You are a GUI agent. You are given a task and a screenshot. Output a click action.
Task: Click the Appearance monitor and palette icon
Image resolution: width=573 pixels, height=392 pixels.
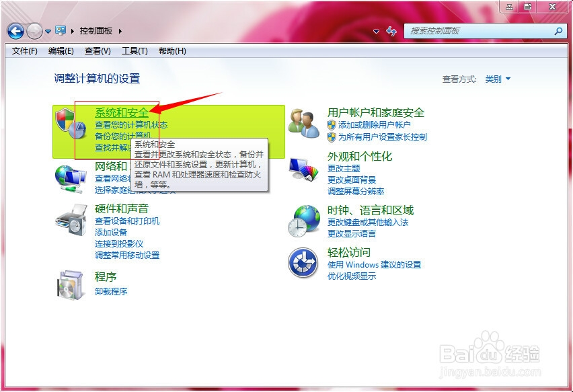click(303, 169)
